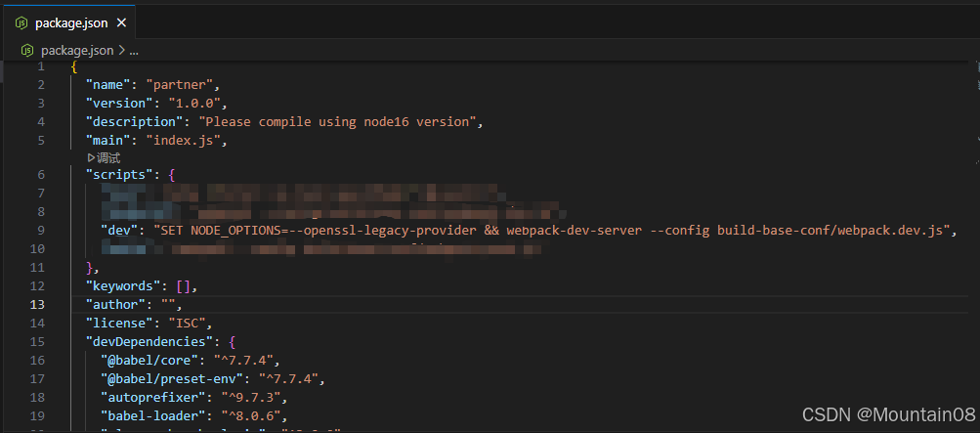
Task: Click the package.json breadcrumb entry
Action: (77, 51)
